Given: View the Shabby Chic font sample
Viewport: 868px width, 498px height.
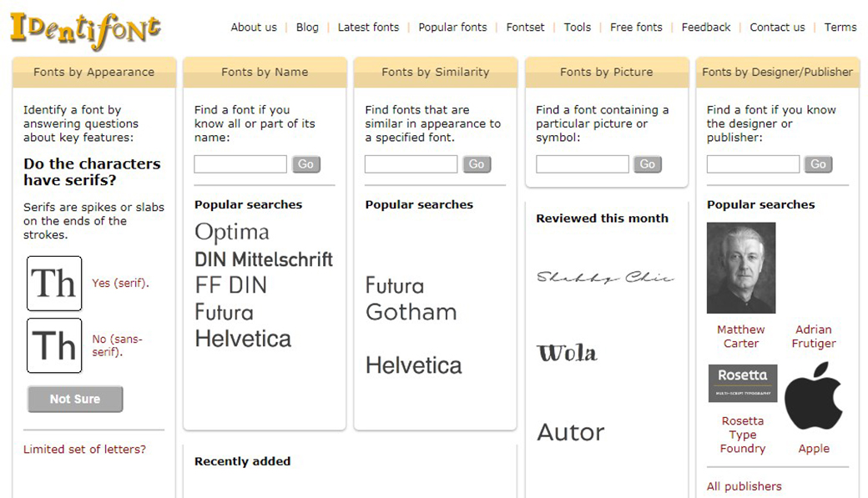Looking at the screenshot, I should [605, 277].
